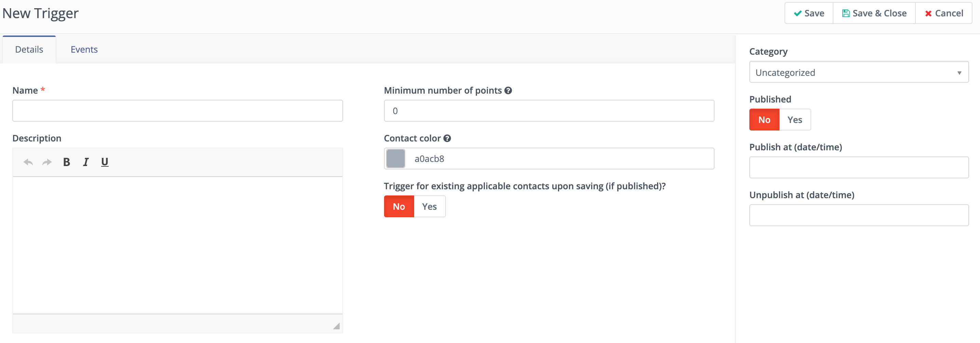Click into the Name input field
This screenshot has width=980, height=343.
point(178,111)
